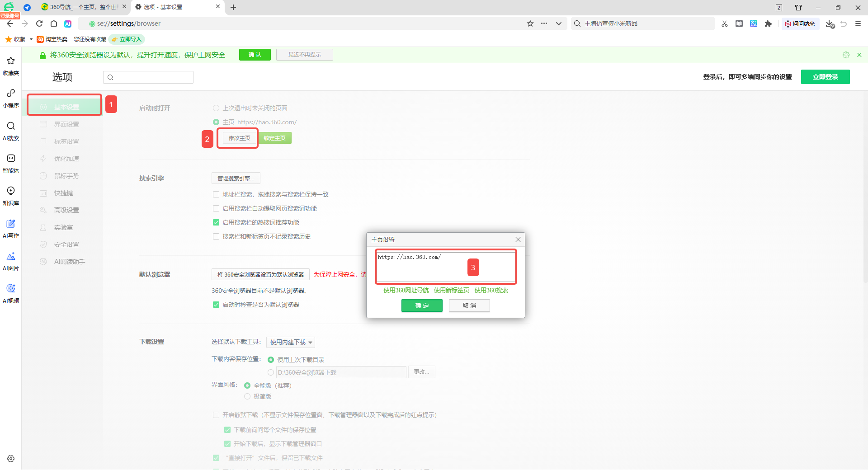Open 高级设置 in the settings sidebar
The width and height of the screenshot is (868, 470).
[66, 210]
